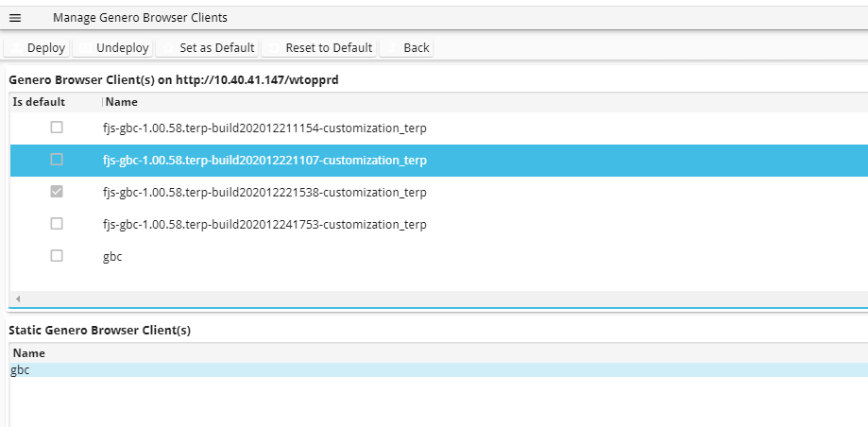This screenshot has width=868, height=427.
Task: Toggle default checkbox for build202012221107 client
Action: 57,160
